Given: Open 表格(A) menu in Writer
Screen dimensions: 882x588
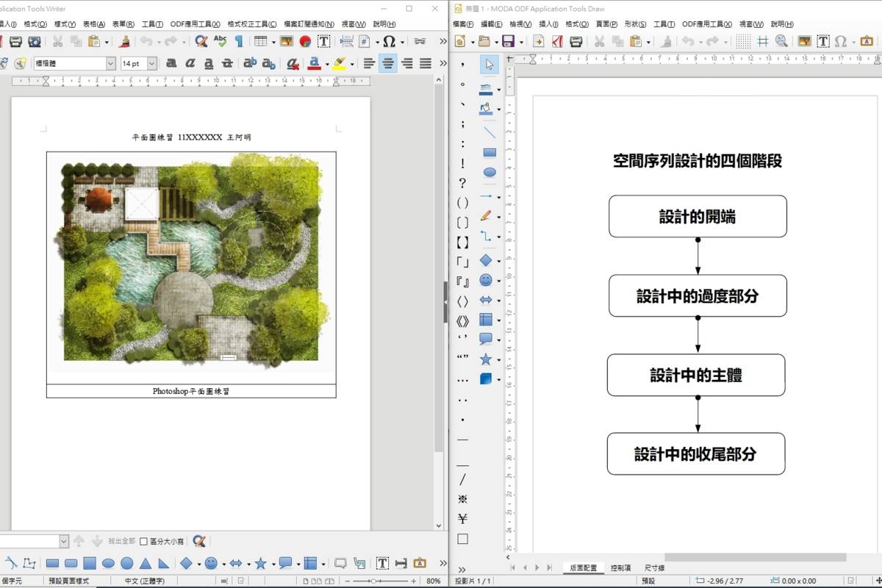Looking at the screenshot, I should (94, 24).
